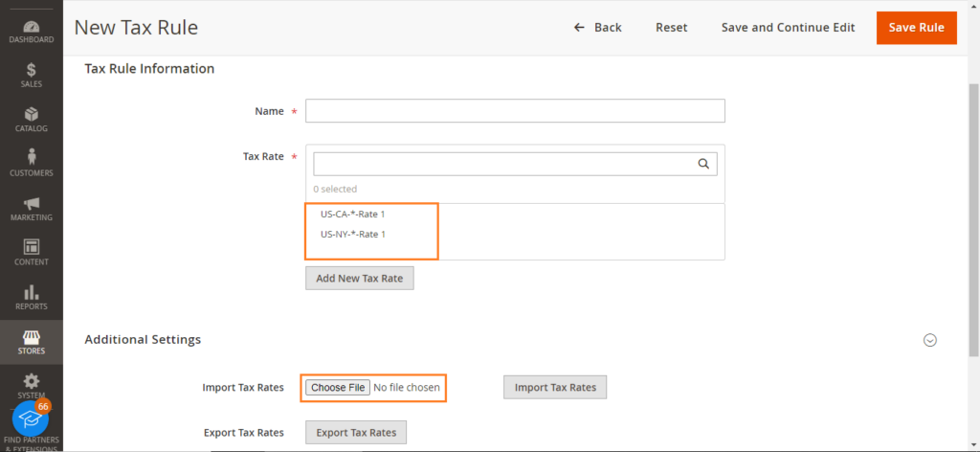Click Add New Tax Rate button
The image size is (980, 452).
coord(360,279)
